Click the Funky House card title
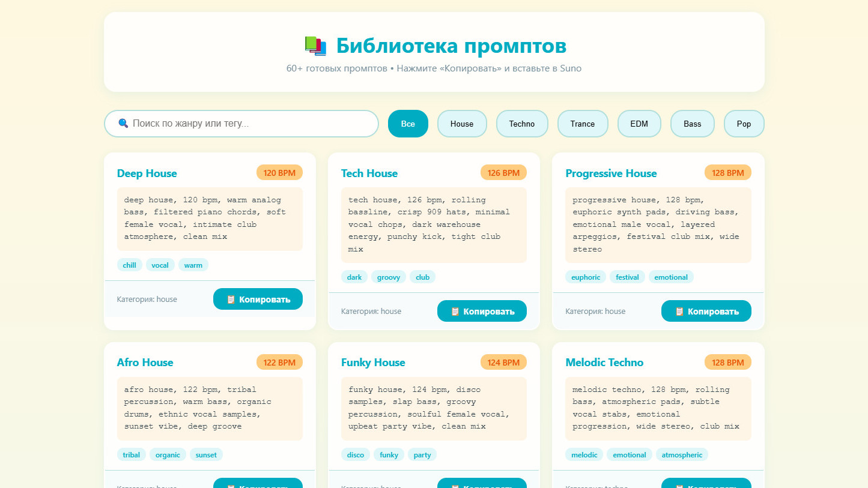The image size is (868, 488). click(x=373, y=363)
